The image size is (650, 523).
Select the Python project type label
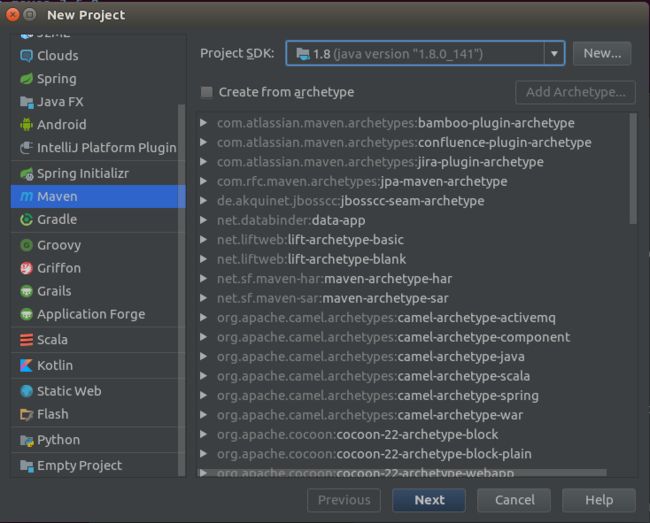click(x=58, y=440)
